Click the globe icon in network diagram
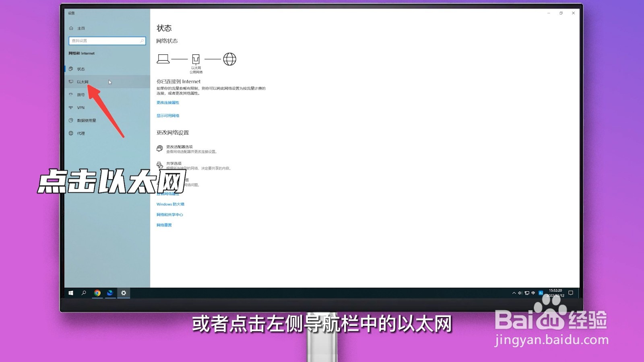Image resolution: width=644 pixels, height=362 pixels. 229,59
